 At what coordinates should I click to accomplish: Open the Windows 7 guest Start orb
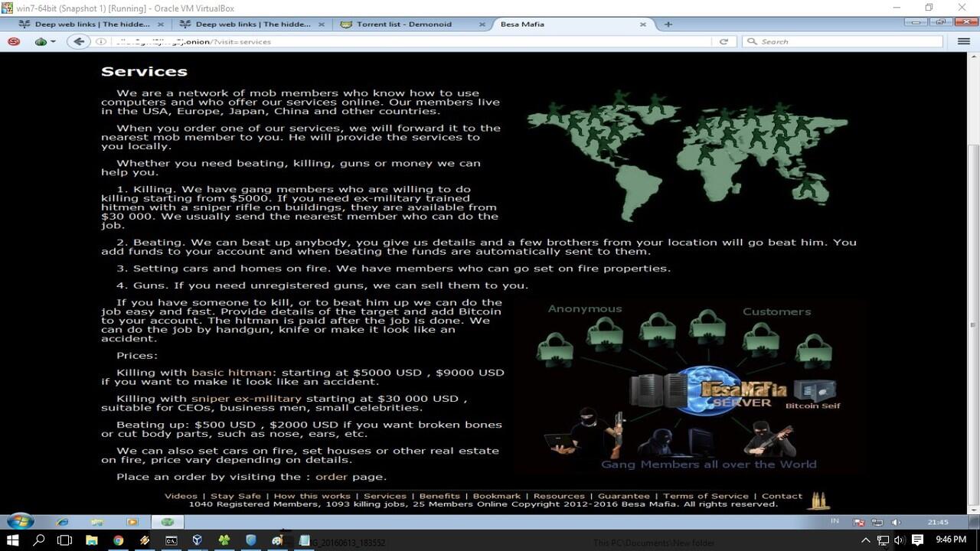pos(21,522)
